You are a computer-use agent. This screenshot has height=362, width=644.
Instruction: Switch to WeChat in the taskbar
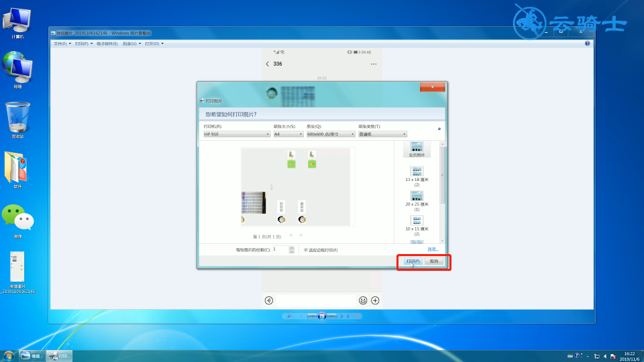[32, 356]
